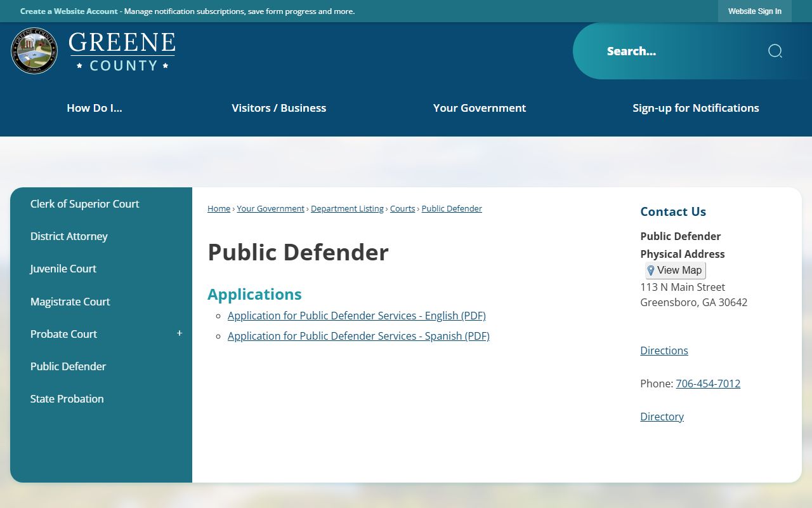
Task: Click Public Defender breadcrumb link
Action: click(x=452, y=208)
